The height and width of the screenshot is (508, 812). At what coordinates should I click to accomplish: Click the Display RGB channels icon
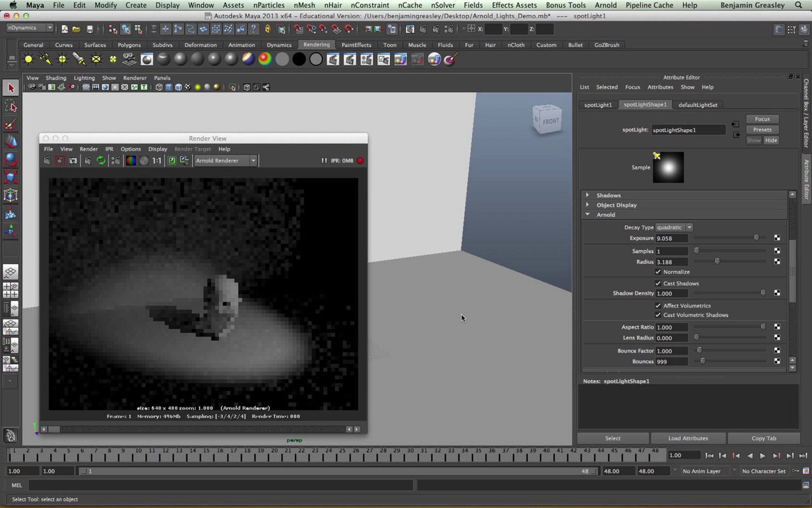click(x=131, y=161)
